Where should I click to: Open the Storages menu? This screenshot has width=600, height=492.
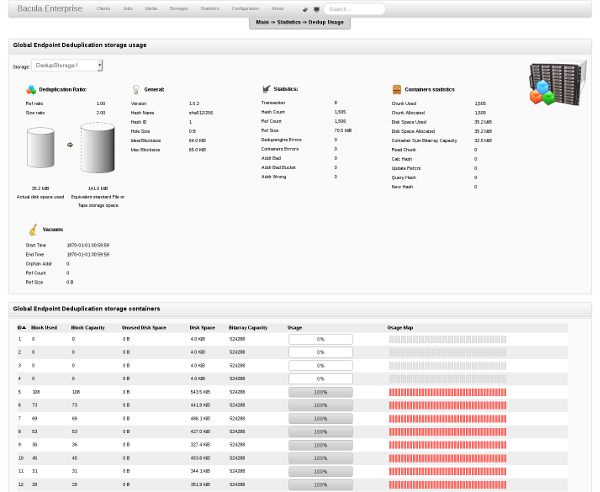pos(179,9)
